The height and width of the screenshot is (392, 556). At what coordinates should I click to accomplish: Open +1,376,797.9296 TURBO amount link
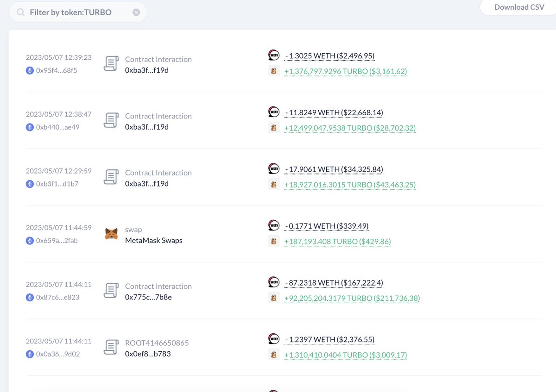pyautogui.click(x=346, y=72)
